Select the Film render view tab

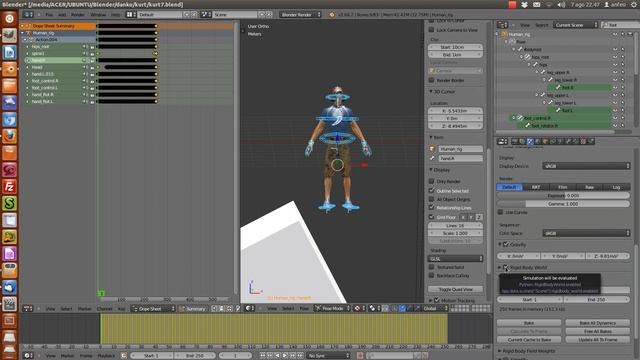pyautogui.click(x=562, y=187)
